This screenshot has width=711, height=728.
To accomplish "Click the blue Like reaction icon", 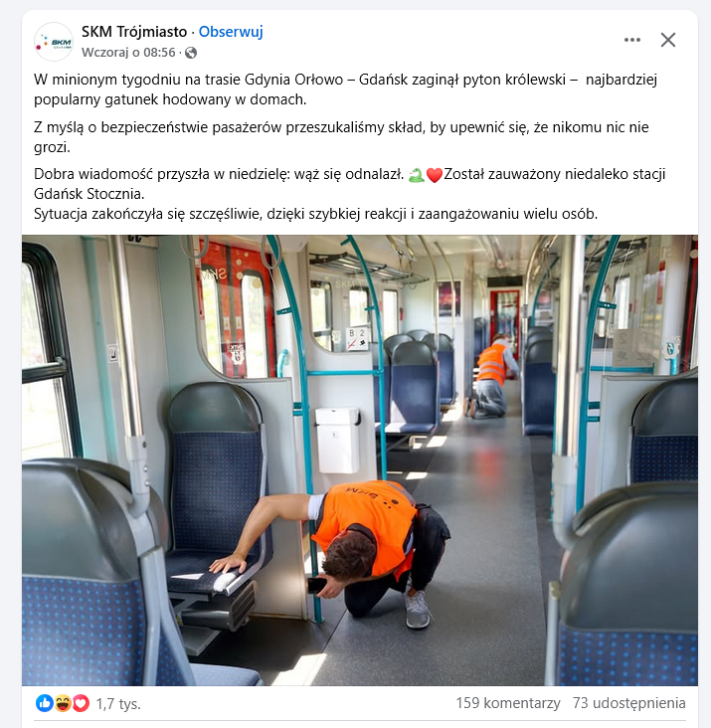I will coord(45,703).
